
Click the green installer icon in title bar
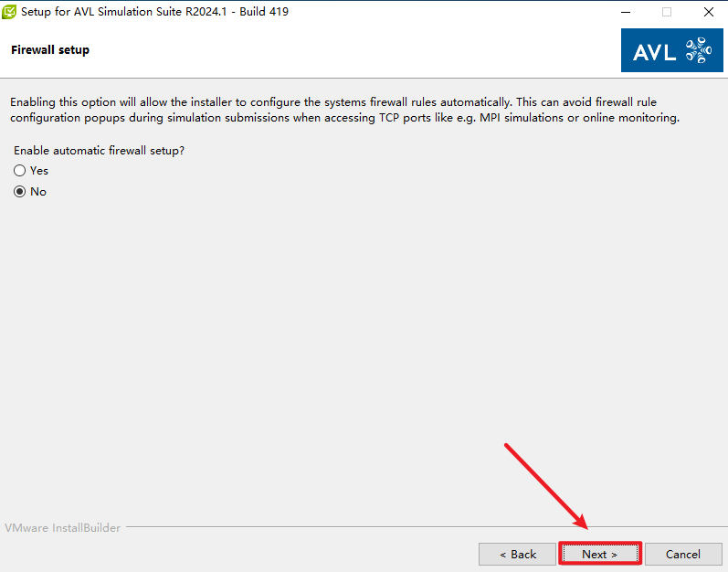pyautogui.click(x=10, y=13)
